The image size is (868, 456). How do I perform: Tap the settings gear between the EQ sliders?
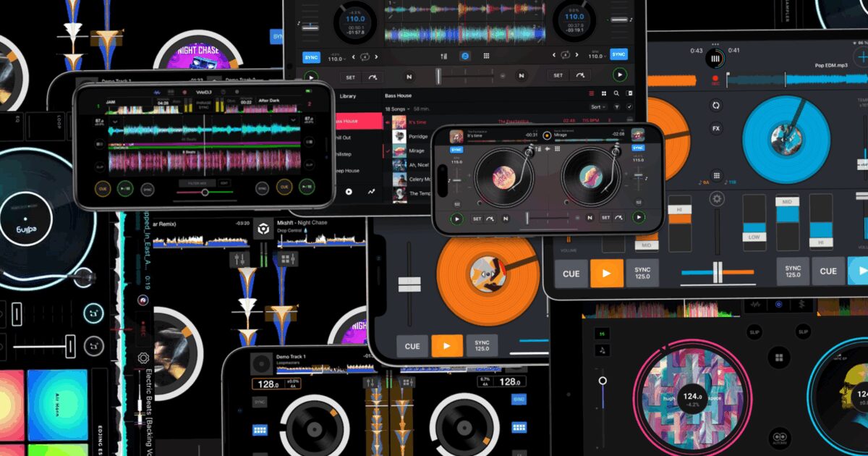coord(717,198)
